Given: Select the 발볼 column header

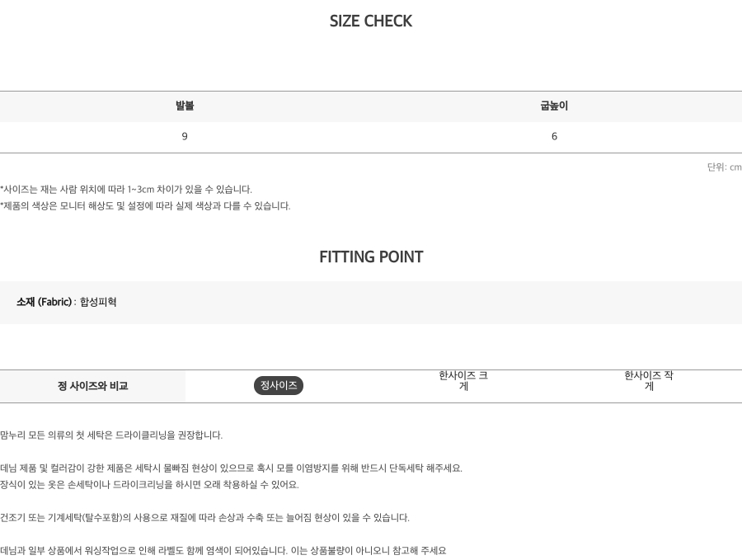Looking at the screenshot, I should [185, 106].
